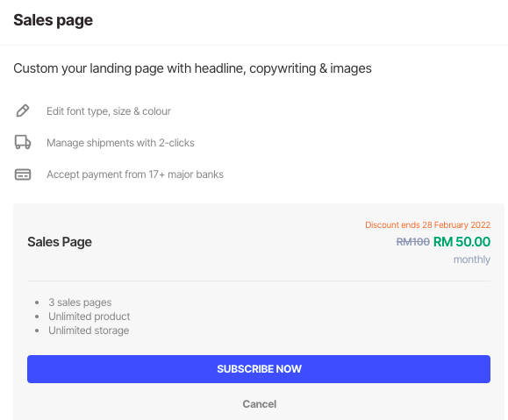Click the struck-through RM100 price
Image resolution: width=508 pixels, height=420 pixels.
tap(413, 242)
